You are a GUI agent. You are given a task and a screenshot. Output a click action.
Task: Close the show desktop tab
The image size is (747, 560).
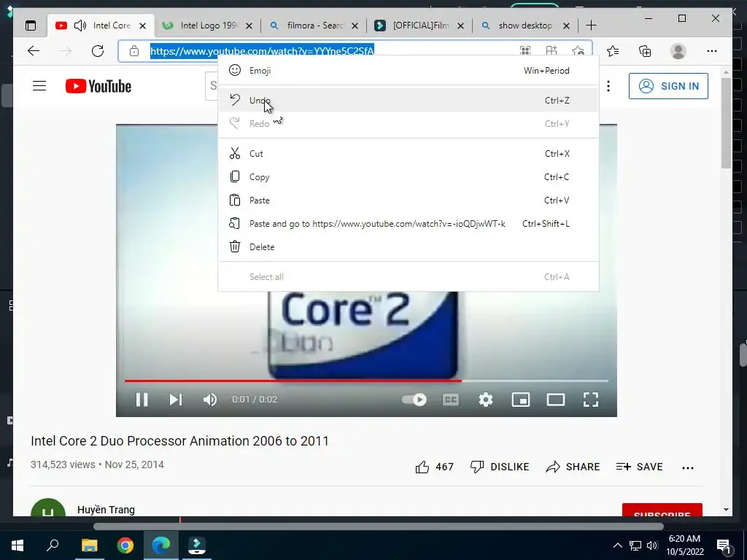point(566,26)
